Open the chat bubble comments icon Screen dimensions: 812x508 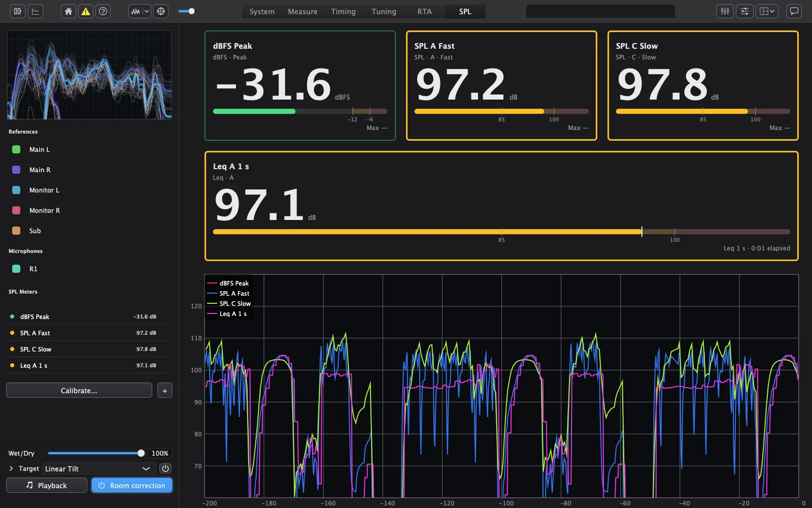794,11
